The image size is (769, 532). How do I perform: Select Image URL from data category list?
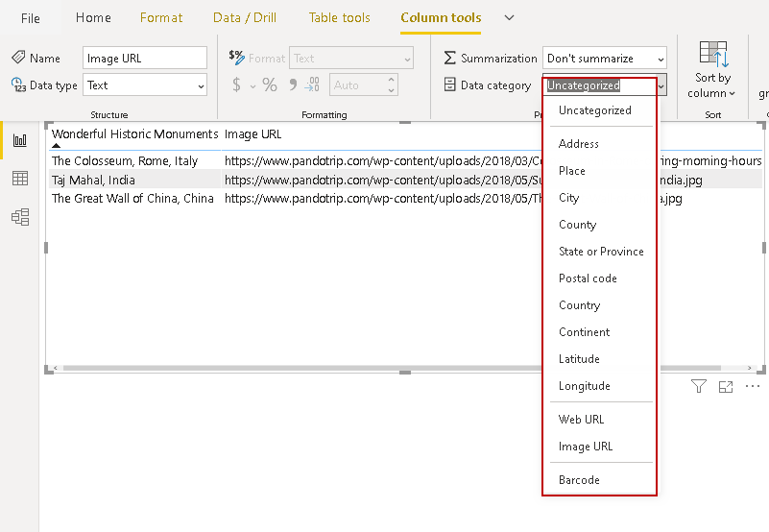click(x=586, y=447)
